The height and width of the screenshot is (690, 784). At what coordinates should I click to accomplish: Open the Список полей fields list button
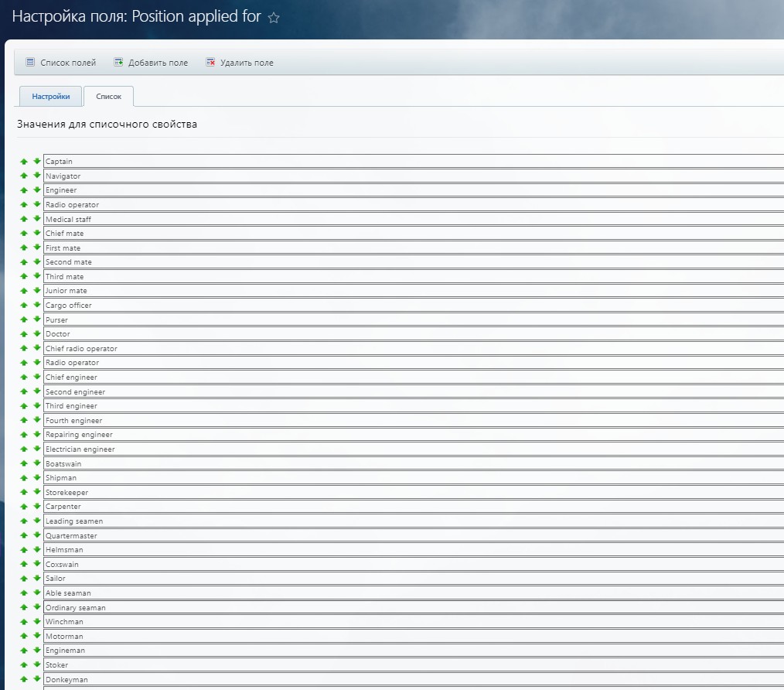tap(61, 63)
